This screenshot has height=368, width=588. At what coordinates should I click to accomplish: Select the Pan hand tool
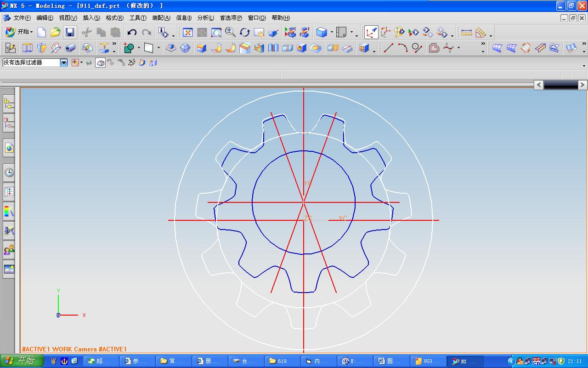point(259,32)
